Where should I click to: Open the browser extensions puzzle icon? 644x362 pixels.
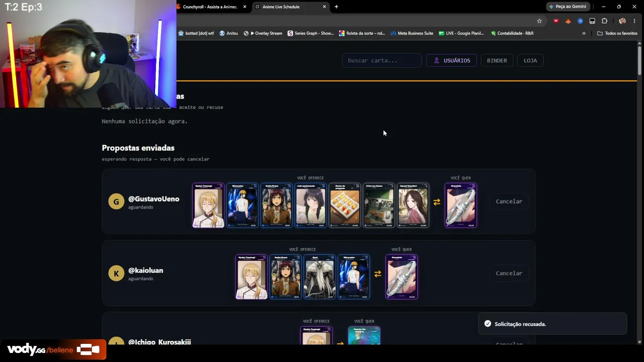[604, 21]
